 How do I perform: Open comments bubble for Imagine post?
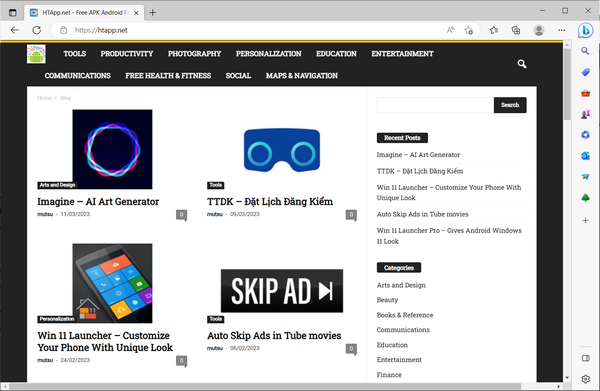181,215
